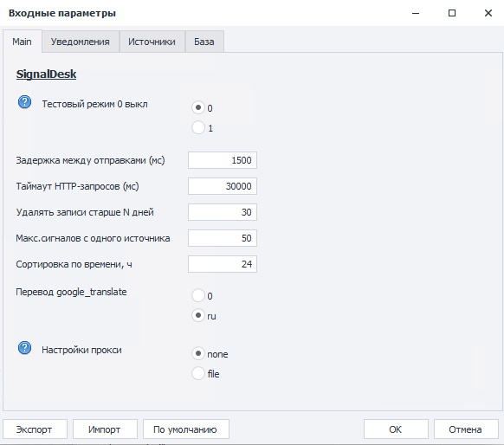Switch to the Источники tab
504x445 pixels.
tap(152, 42)
